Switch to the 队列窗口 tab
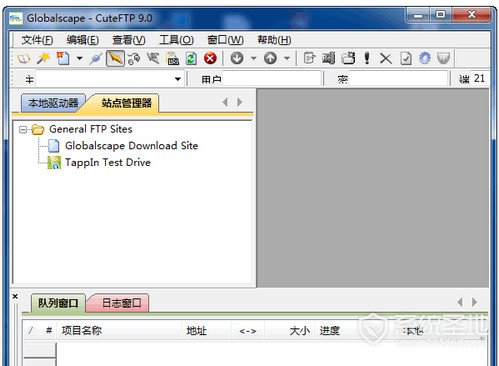Image resolution: width=499 pixels, height=366 pixels. coord(58,303)
